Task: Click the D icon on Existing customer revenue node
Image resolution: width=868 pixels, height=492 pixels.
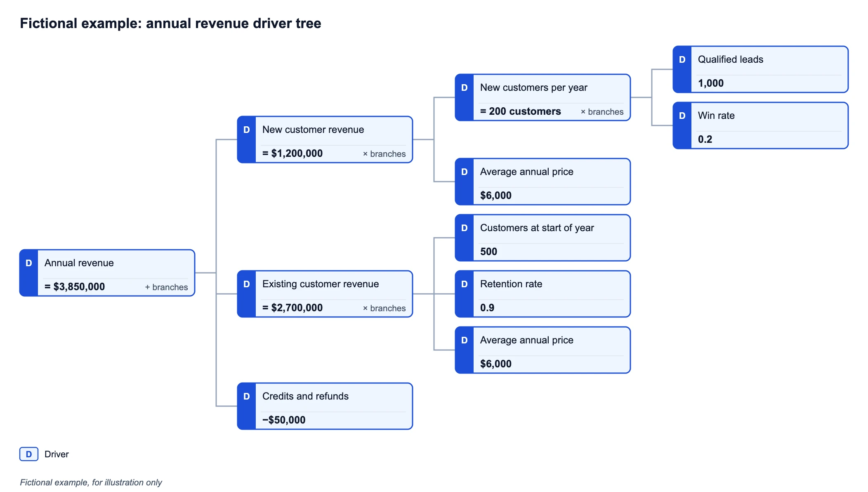Action: 247,284
